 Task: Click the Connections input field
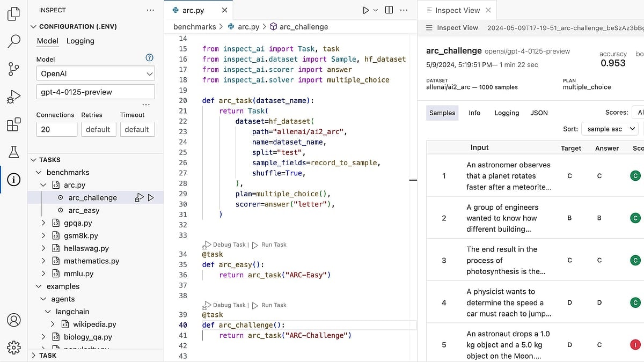click(x=56, y=129)
